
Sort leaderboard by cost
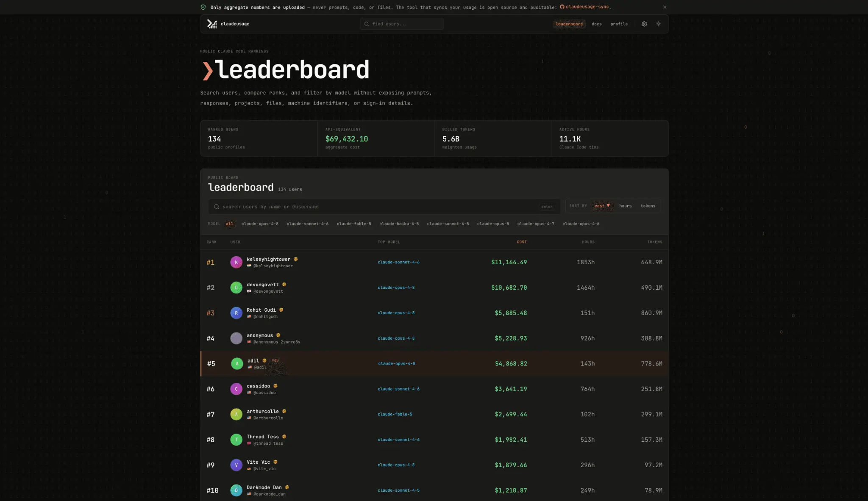(x=602, y=206)
